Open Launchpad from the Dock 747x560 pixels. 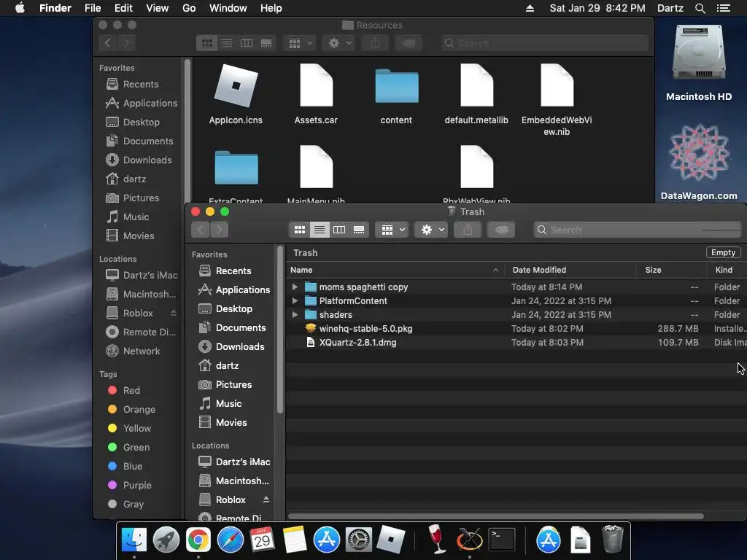click(166, 540)
